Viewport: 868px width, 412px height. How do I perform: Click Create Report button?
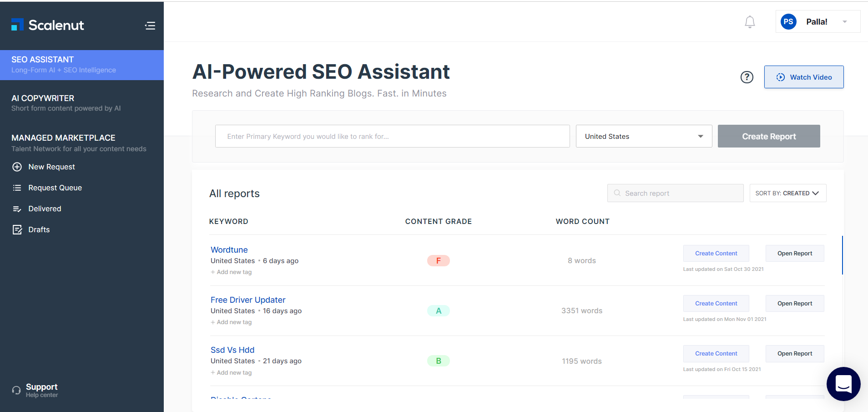769,136
